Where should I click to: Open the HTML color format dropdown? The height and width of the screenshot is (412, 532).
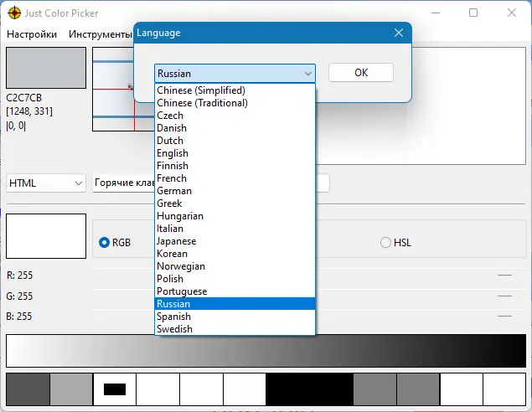pyautogui.click(x=46, y=183)
